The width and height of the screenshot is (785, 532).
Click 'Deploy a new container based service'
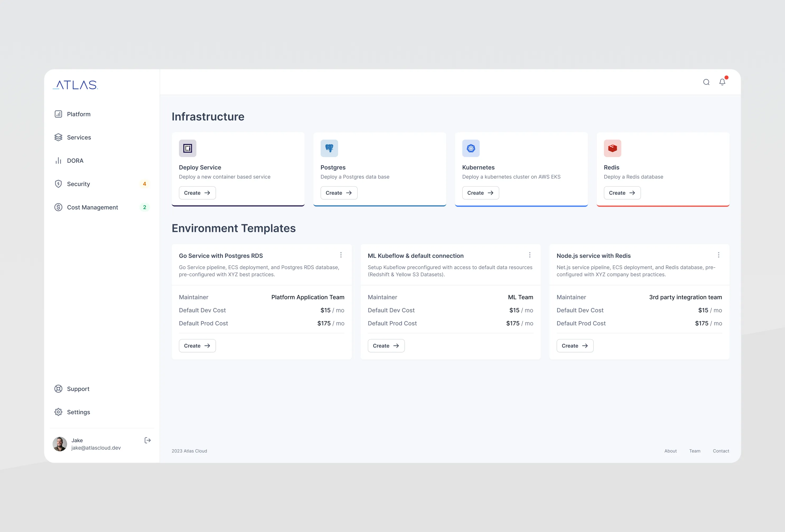point(225,177)
